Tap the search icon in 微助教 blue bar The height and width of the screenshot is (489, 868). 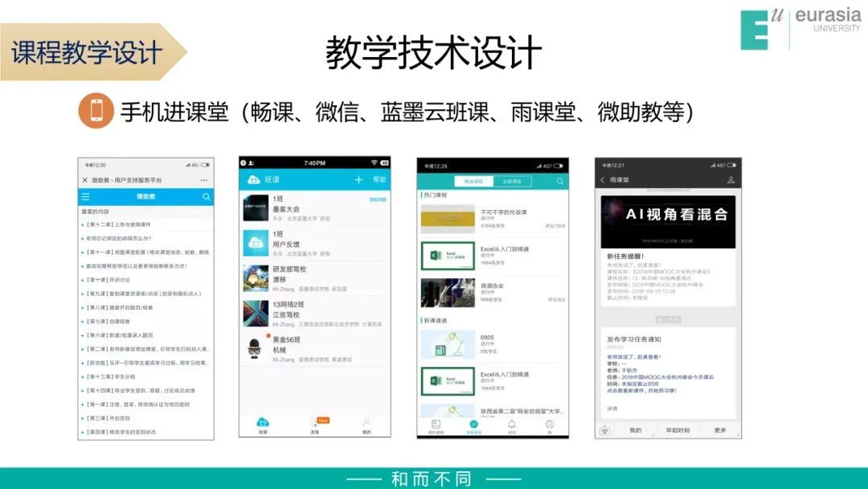(207, 196)
